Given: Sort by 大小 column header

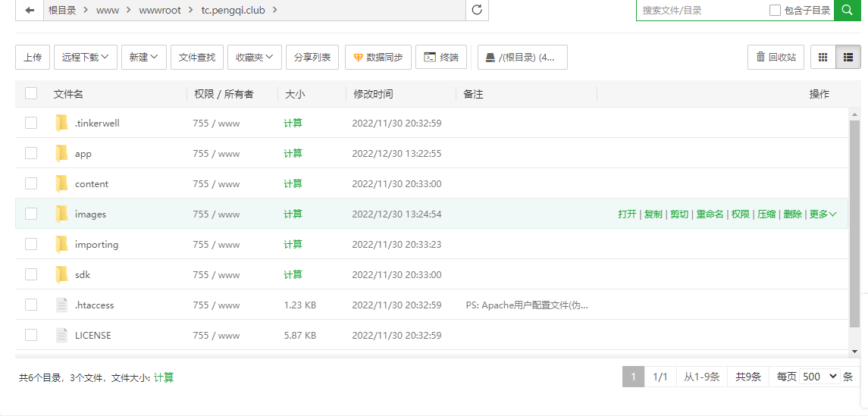Looking at the screenshot, I should tap(295, 94).
